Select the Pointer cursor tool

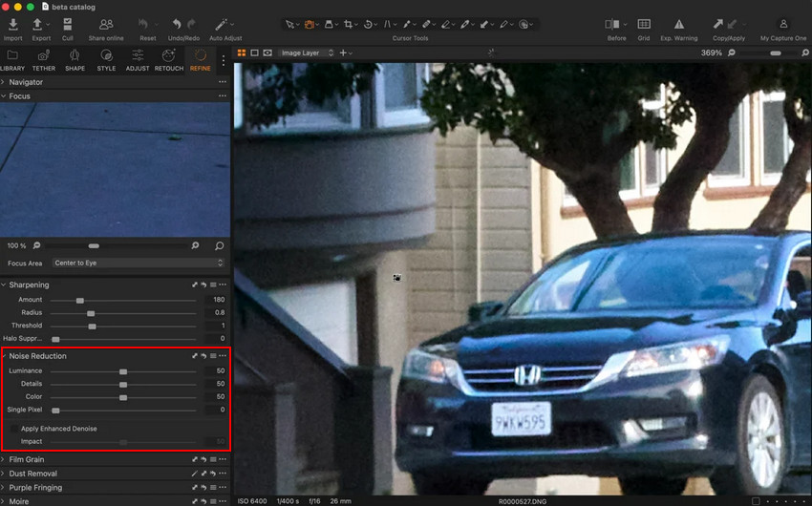pos(289,24)
